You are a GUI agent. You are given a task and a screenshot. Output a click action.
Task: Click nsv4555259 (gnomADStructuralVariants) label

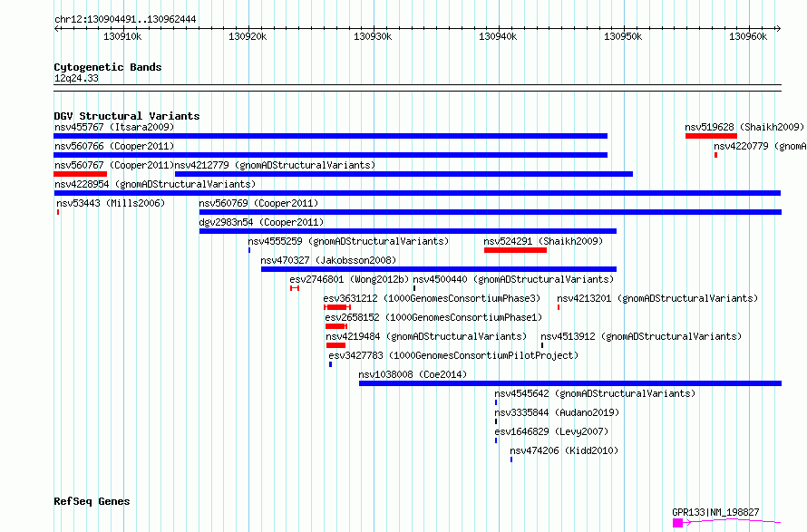coord(348,241)
